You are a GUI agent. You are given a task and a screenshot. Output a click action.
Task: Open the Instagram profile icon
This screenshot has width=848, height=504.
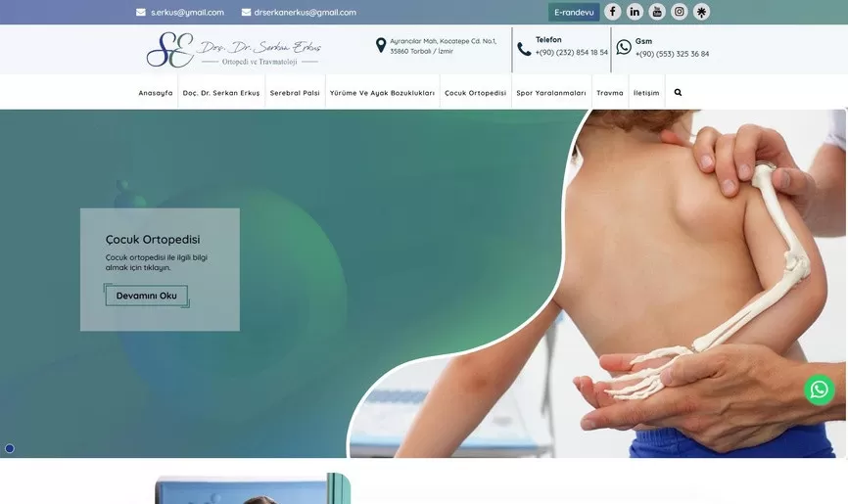tap(680, 12)
